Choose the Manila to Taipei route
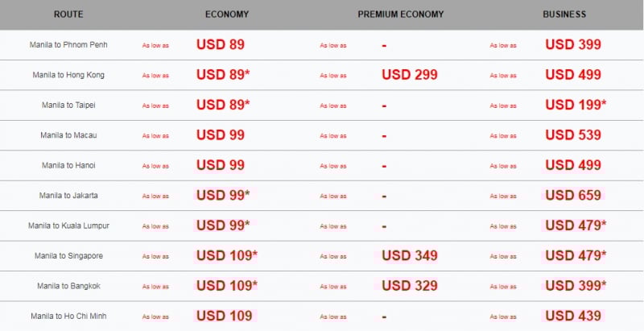This screenshot has width=644, height=331. [68, 106]
